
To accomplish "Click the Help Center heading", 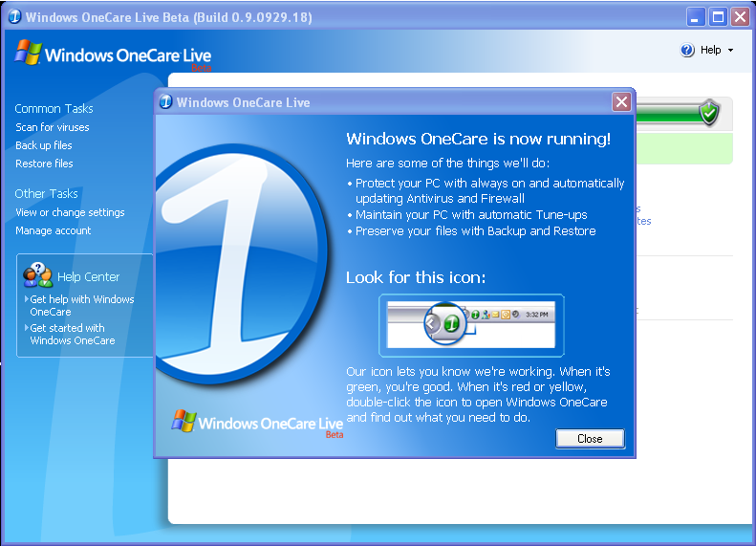I will 88,277.
